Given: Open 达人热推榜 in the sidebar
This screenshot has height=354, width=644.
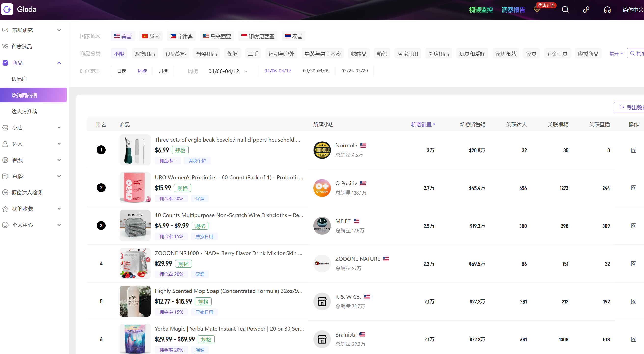Looking at the screenshot, I should [24, 111].
